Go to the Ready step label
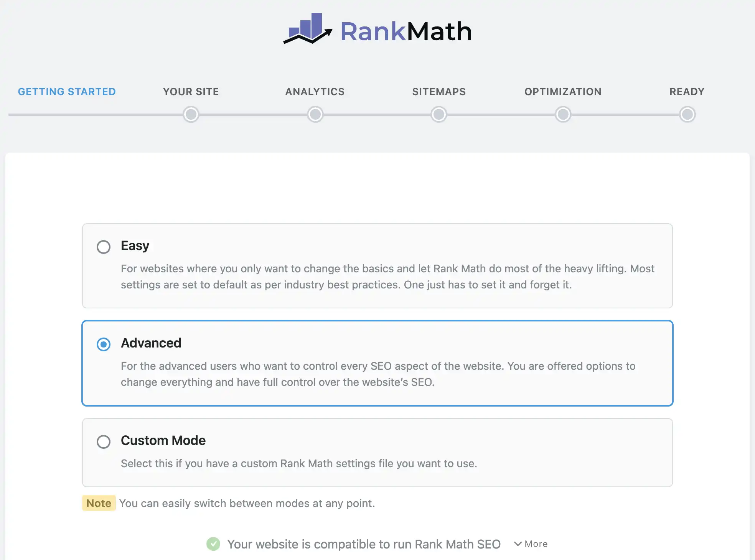The width and height of the screenshot is (755, 560). point(687,92)
